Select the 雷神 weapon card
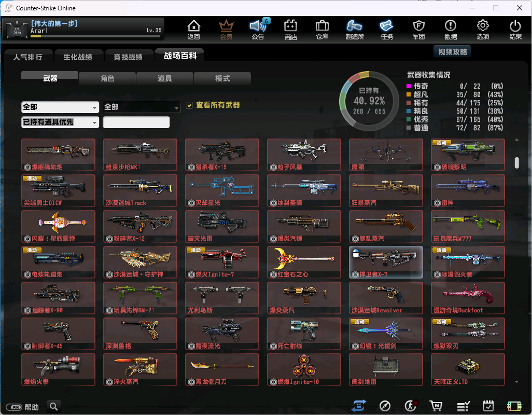Viewport: 532px width, 415px height. click(x=468, y=191)
